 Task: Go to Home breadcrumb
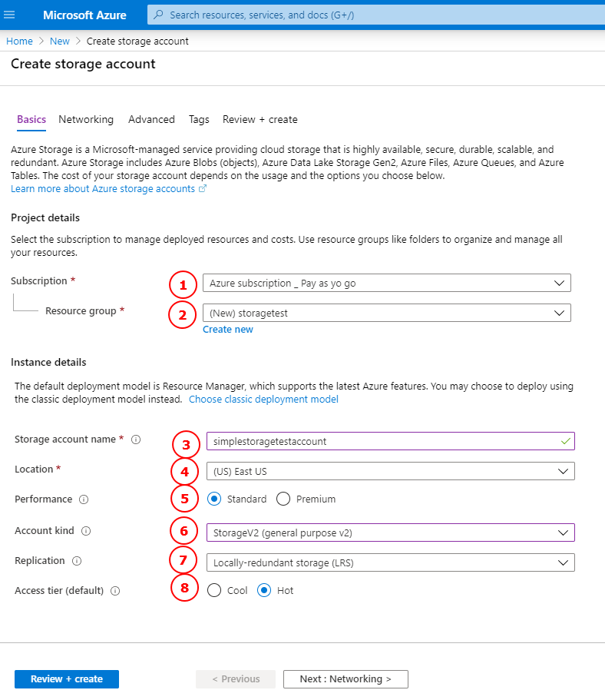pyautogui.click(x=19, y=41)
